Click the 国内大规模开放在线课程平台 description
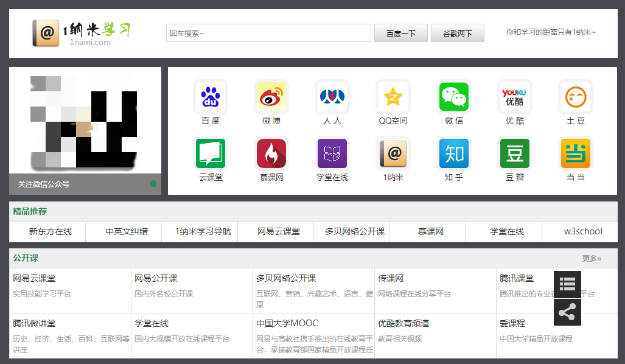Viewport: 625px width, 364px height. point(182,339)
